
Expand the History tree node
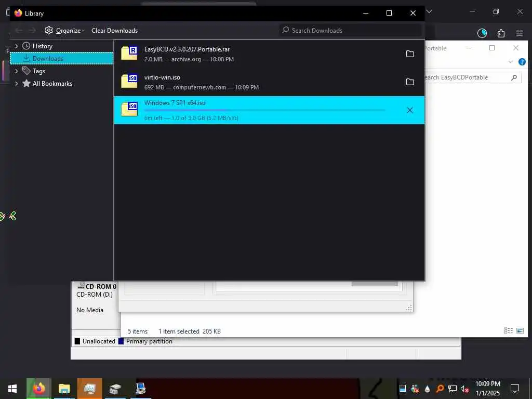(x=16, y=46)
